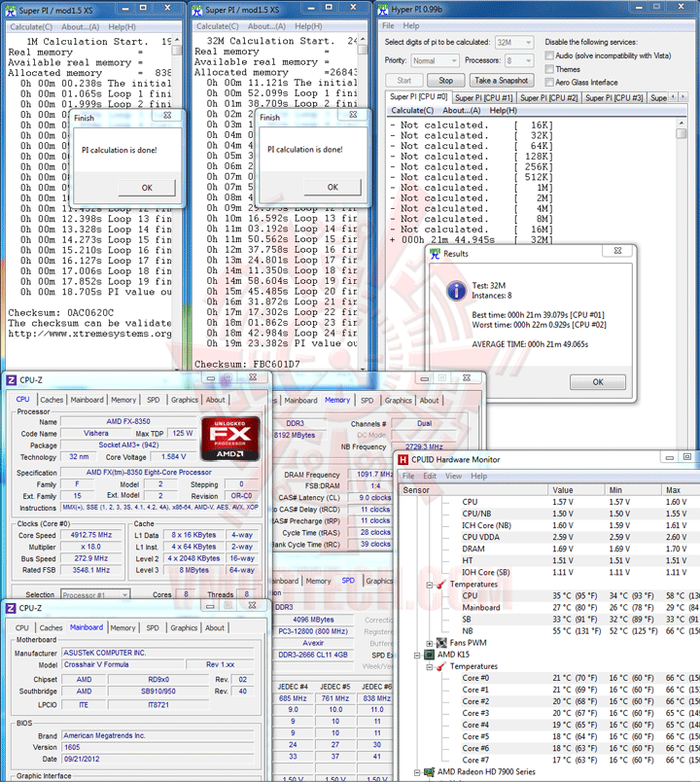Open About tab in Memory CPU-Z window
Viewport: 700px width, 782px height.
point(430,401)
